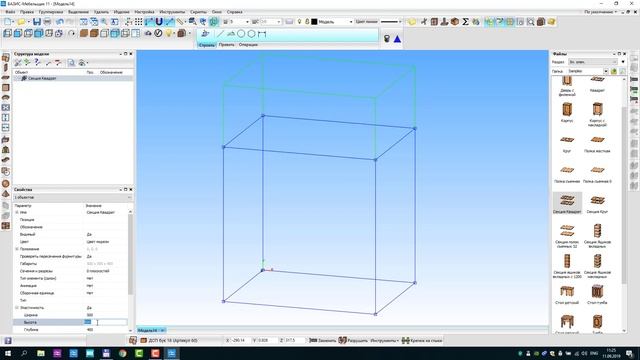This screenshot has width=640, height=360.
Task: Collapse the Эластичность property group
Action: (x=17, y=308)
